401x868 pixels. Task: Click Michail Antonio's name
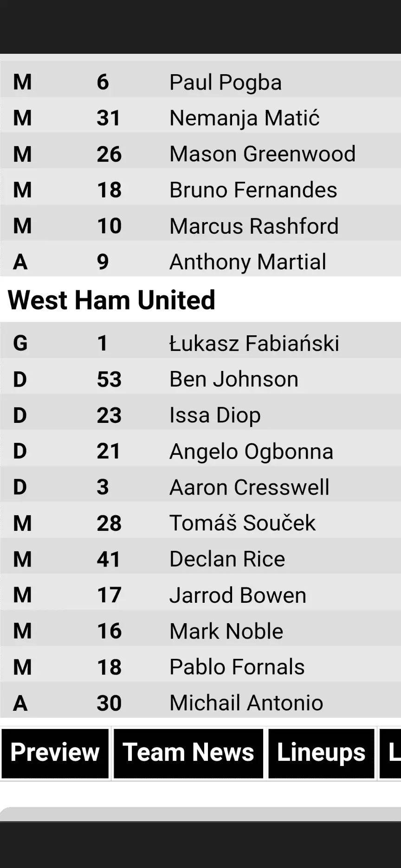tap(246, 703)
